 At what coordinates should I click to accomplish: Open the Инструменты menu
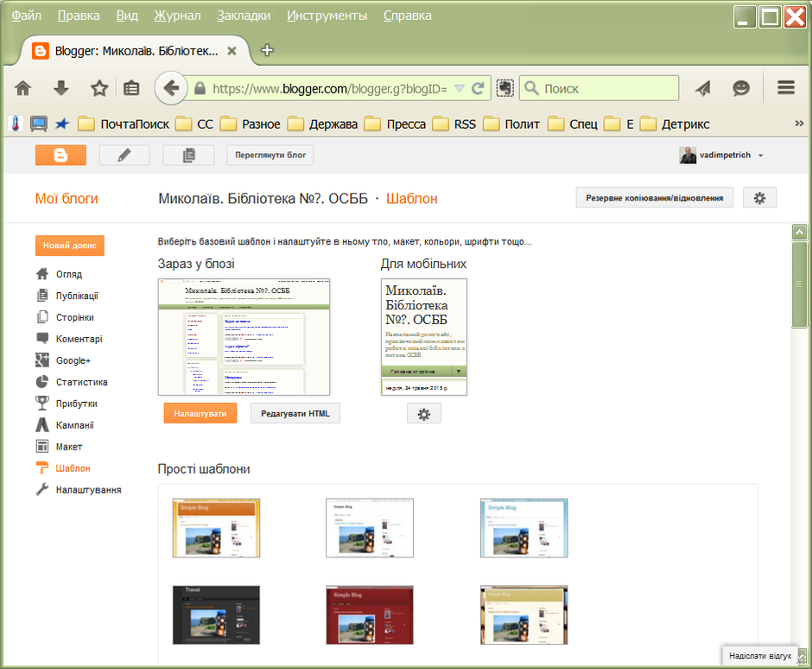coord(327,16)
